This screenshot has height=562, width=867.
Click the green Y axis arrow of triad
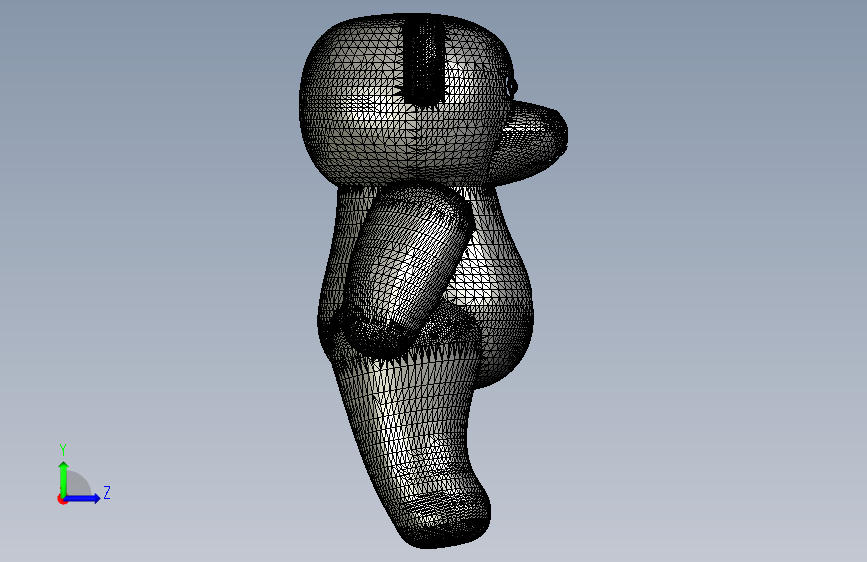pos(63,479)
